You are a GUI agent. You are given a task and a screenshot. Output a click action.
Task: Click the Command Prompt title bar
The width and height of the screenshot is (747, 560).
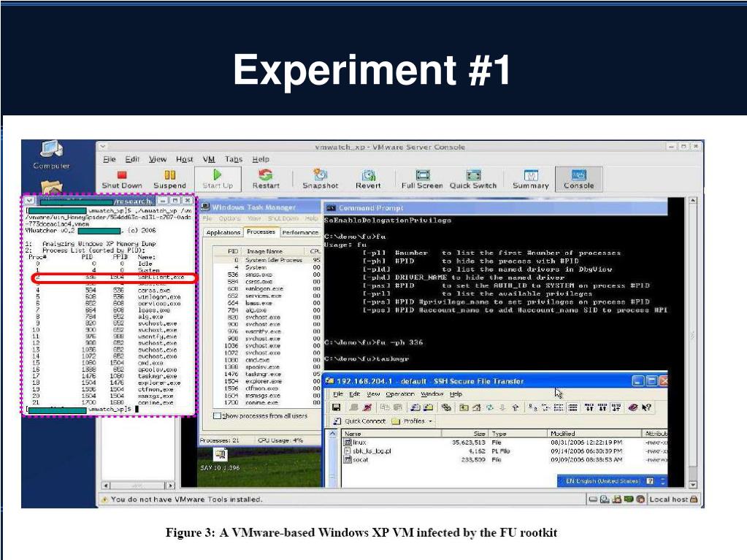496,207
